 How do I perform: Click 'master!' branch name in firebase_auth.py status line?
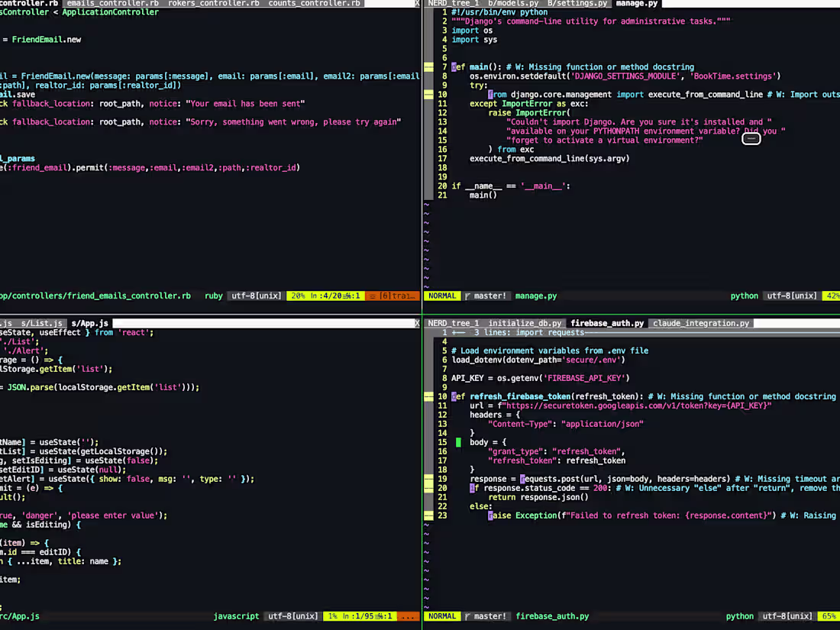pyautogui.click(x=490, y=616)
